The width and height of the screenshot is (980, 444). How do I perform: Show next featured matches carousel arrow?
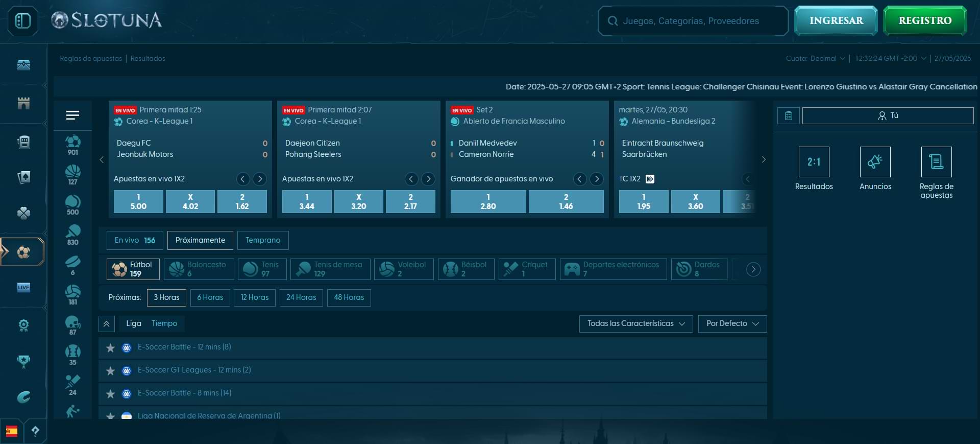click(x=764, y=159)
